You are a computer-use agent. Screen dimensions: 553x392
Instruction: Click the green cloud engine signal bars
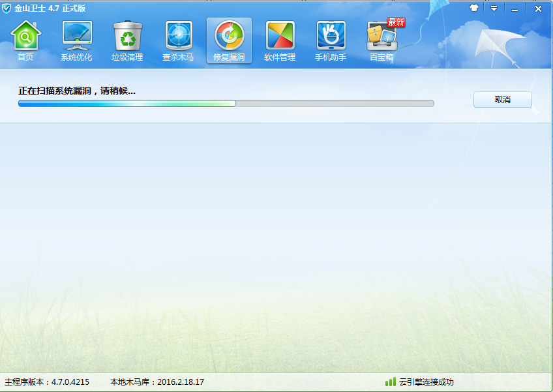(x=390, y=382)
